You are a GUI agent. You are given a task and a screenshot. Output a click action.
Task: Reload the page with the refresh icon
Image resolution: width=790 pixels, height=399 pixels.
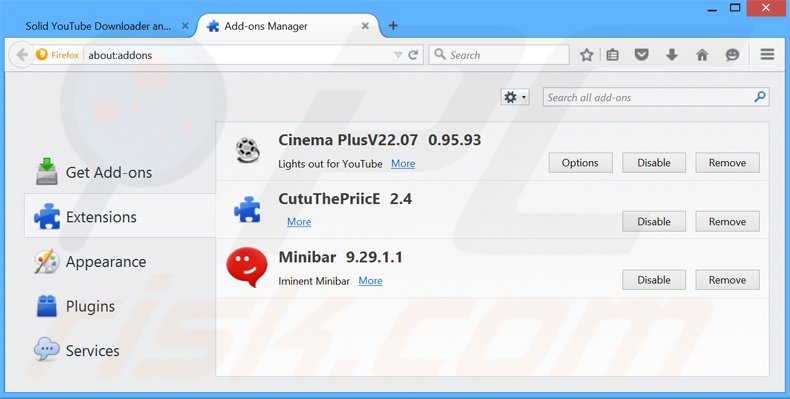click(413, 55)
